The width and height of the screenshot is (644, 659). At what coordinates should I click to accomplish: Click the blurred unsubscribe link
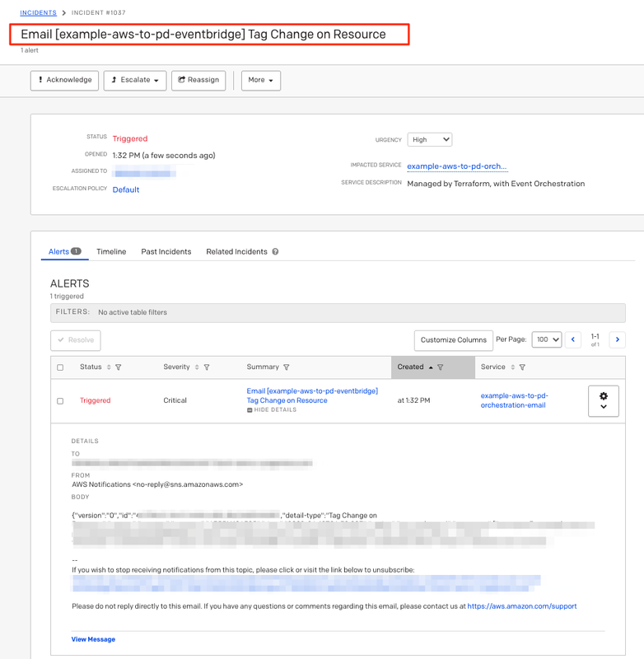[x=306, y=583]
